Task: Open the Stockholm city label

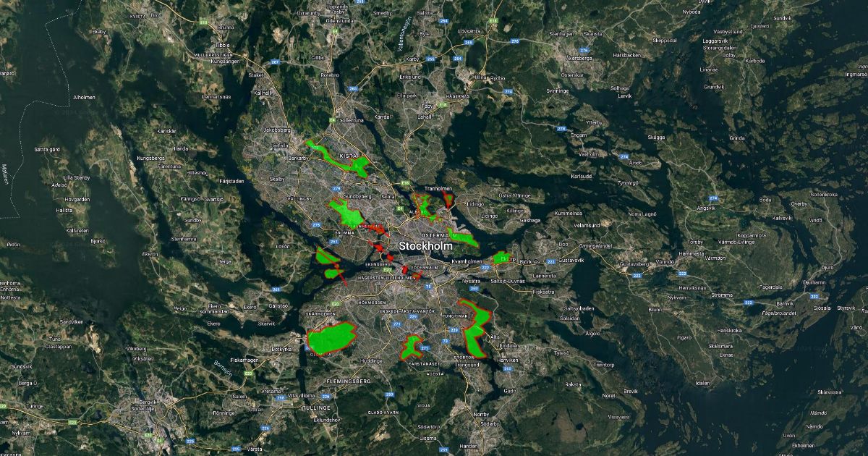Action: pos(427,248)
